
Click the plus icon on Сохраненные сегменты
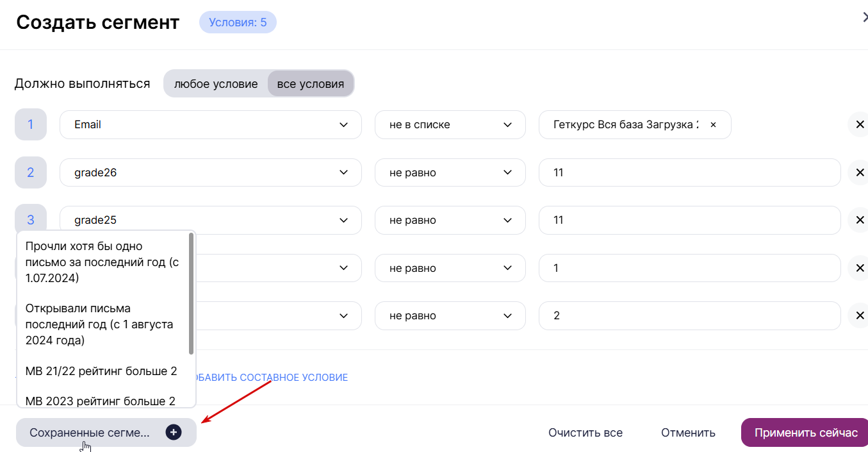point(174,432)
